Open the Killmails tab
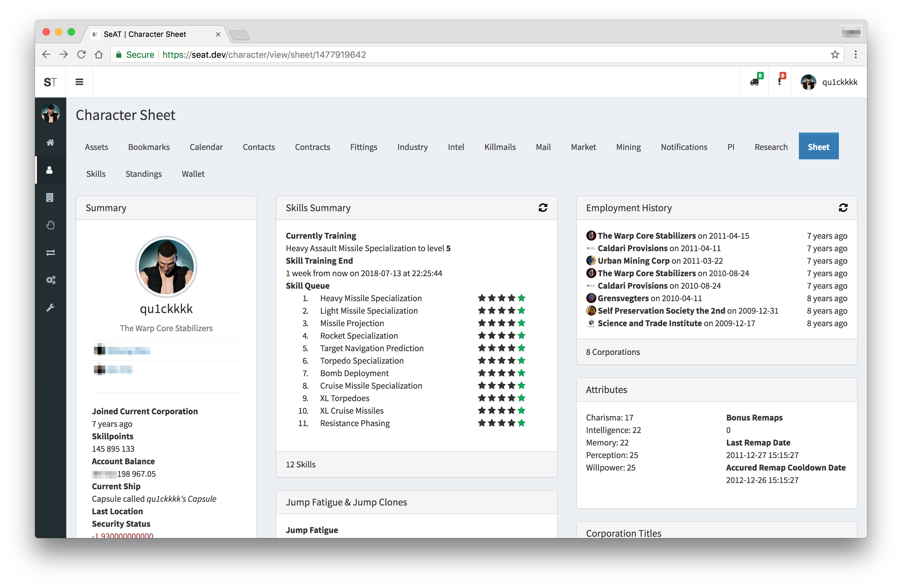Screen dimensions: 902x588 click(x=499, y=147)
